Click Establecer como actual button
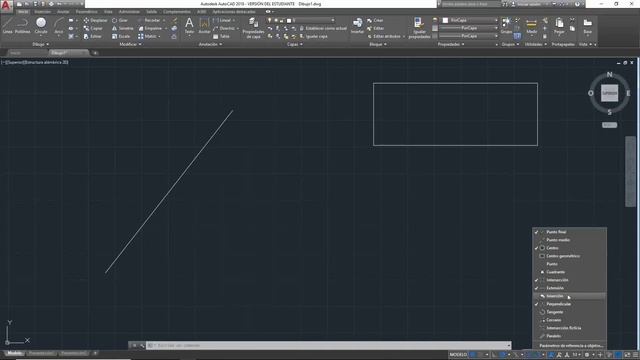The height and width of the screenshot is (360, 640). (323, 28)
